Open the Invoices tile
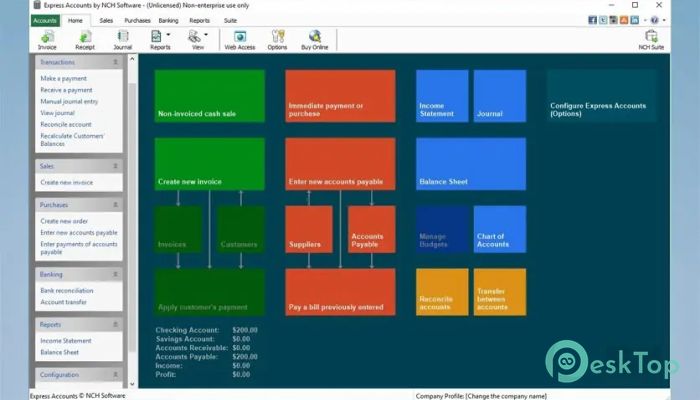Viewport: 700px width, 400px height. tap(178, 229)
